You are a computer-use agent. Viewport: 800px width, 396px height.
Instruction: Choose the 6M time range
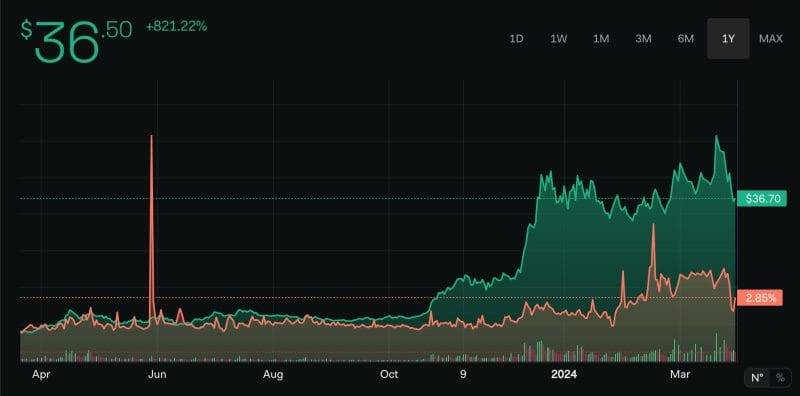click(x=686, y=39)
